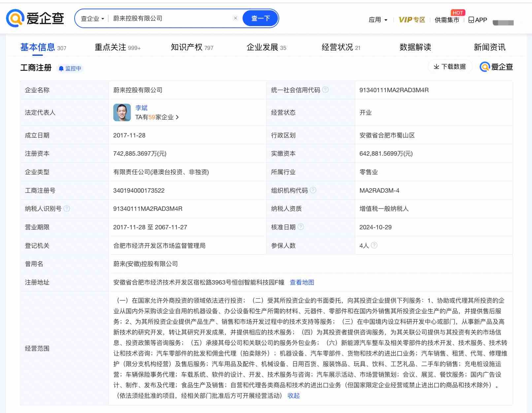This screenshot has width=532, height=413.
Task: Open the VIP专区 link
Action: point(412,20)
